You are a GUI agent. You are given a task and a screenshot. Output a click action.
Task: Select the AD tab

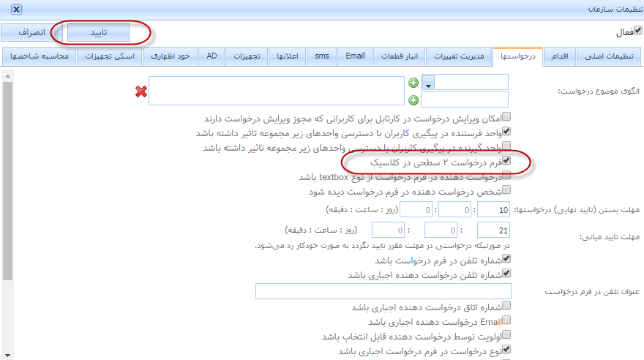tap(211, 56)
